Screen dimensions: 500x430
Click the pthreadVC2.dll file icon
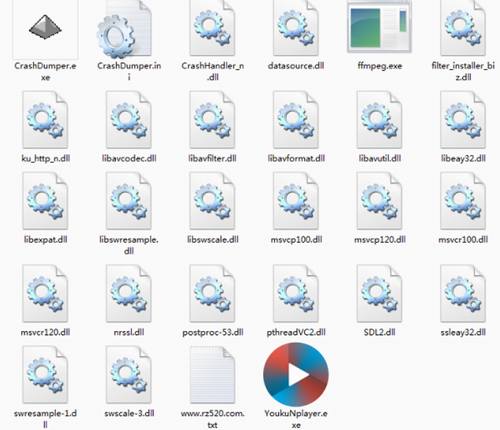pyautogui.click(x=296, y=294)
